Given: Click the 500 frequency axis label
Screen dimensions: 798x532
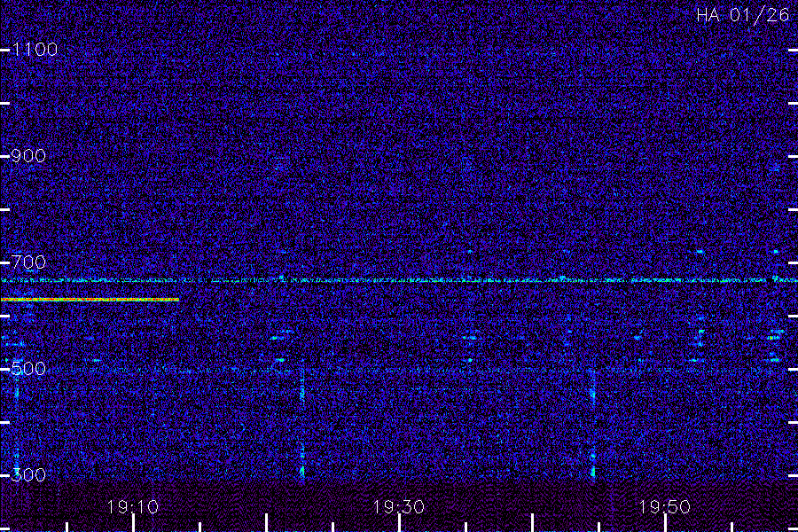Looking at the screenshot, I should 28,369.
